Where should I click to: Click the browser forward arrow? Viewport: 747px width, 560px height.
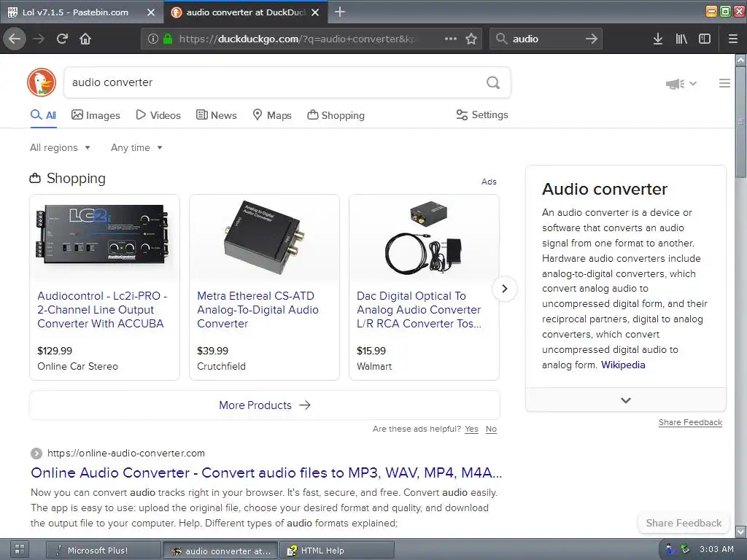pos(39,39)
